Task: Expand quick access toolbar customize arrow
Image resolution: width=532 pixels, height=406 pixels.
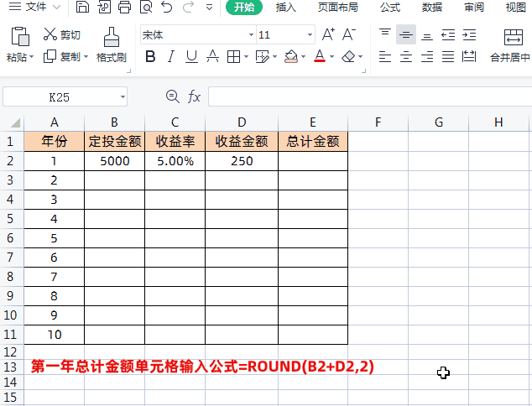Action: [x=209, y=8]
